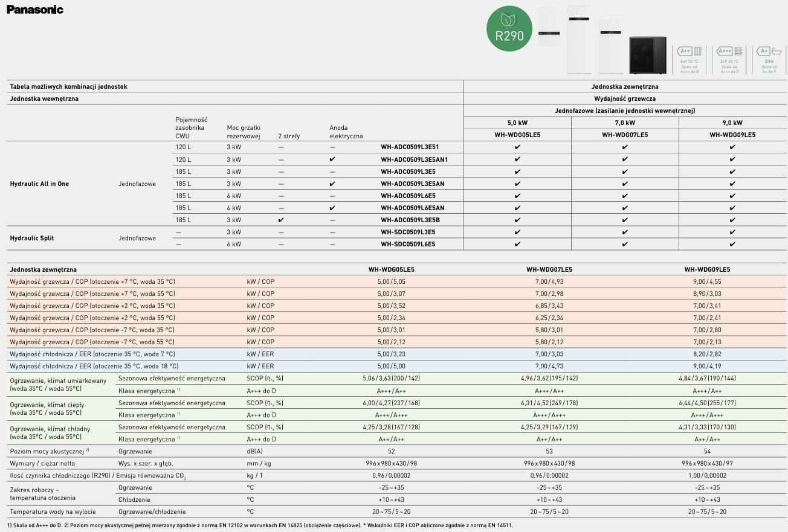Image resolution: width=788 pixels, height=532 pixels.
Task: Click the 'Moc grzałki rezerwowej' column header
Action: [x=244, y=132]
